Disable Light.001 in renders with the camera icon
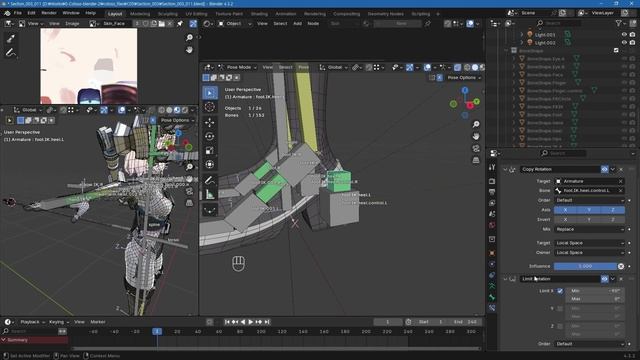 coord(632,35)
